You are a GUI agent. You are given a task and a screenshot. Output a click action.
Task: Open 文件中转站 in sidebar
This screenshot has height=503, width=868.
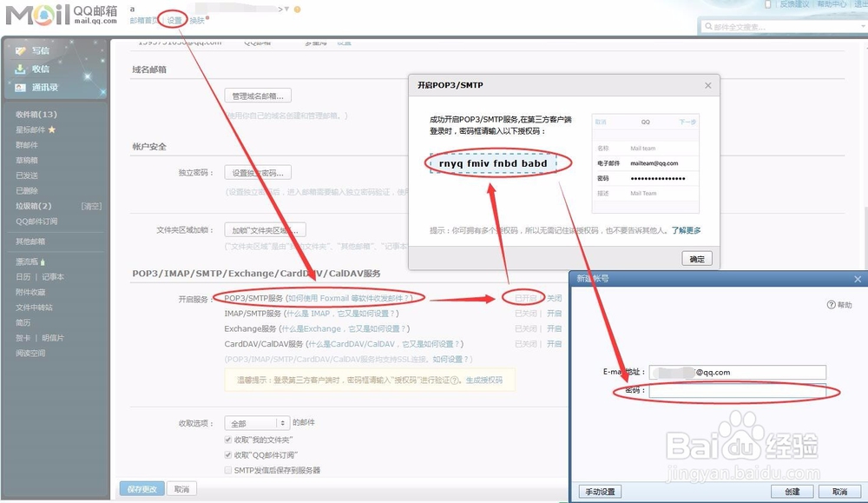pos(34,308)
